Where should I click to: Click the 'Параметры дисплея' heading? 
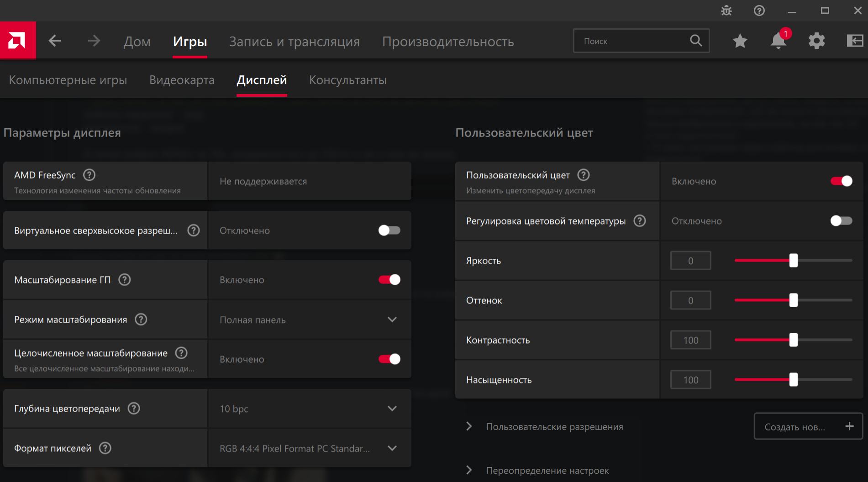click(62, 133)
